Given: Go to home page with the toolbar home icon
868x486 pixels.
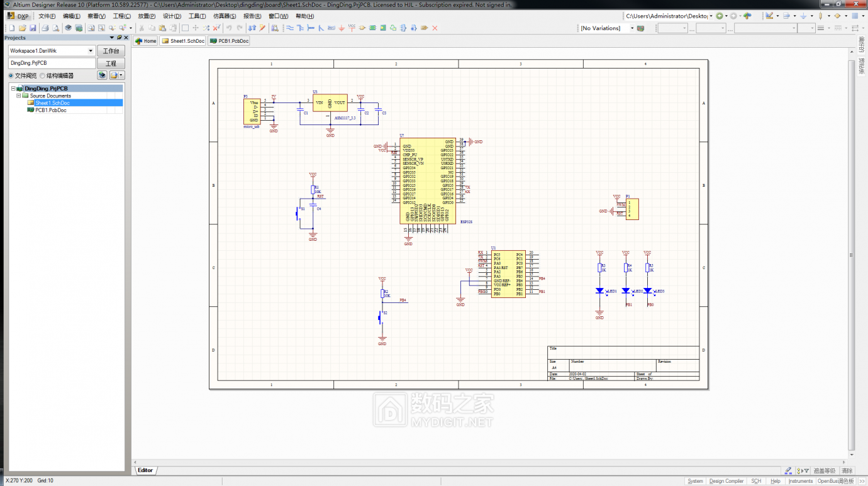Looking at the screenshot, I should pyautogui.click(x=747, y=16).
